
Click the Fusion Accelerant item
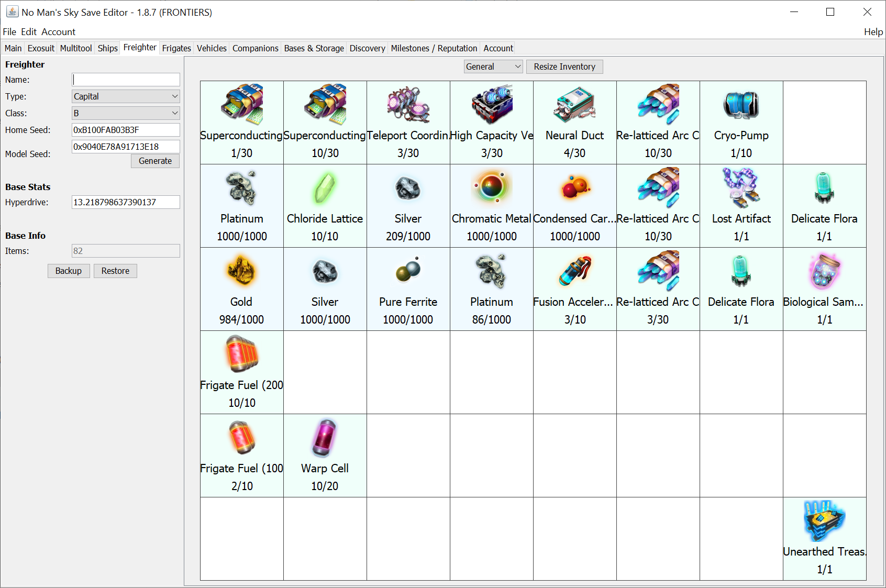point(575,289)
